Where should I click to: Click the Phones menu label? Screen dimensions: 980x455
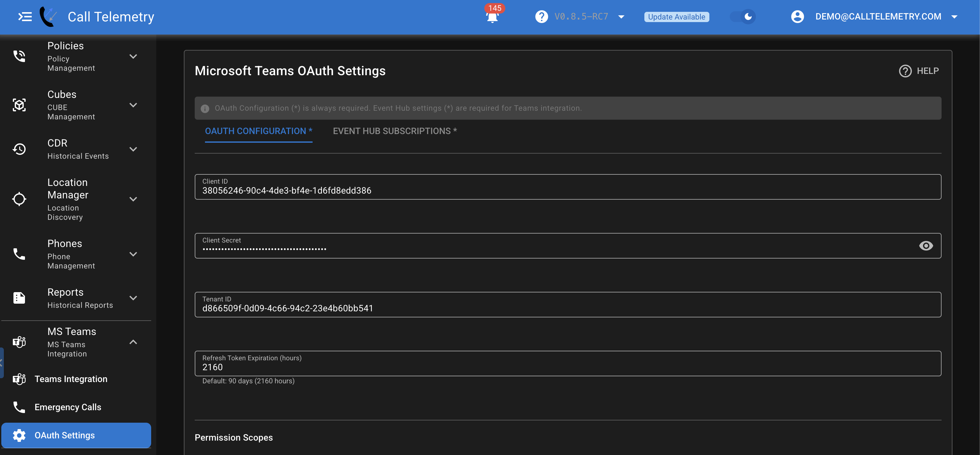coord(65,243)
